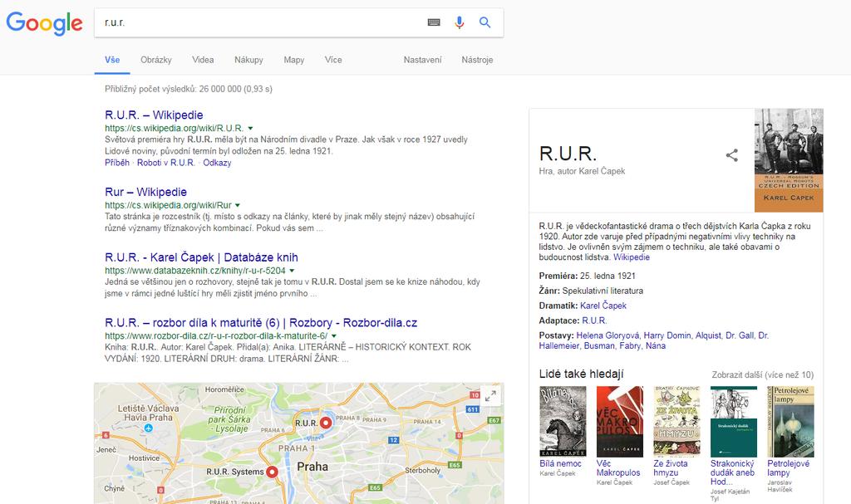851x504 pixels.
Task: Open the Více menu
Action: (x=333, y=60)
